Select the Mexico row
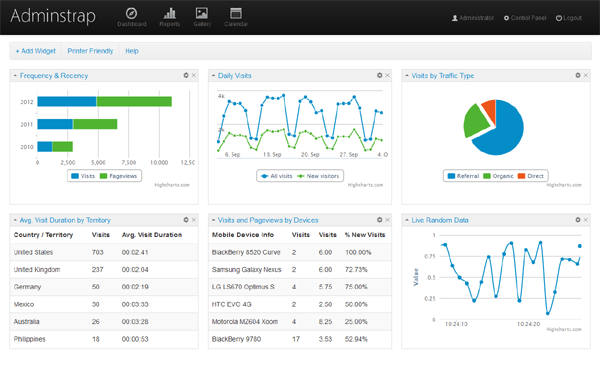Image resolution: width=600 pixels, height=375 pixels. [x=104, y=304]
